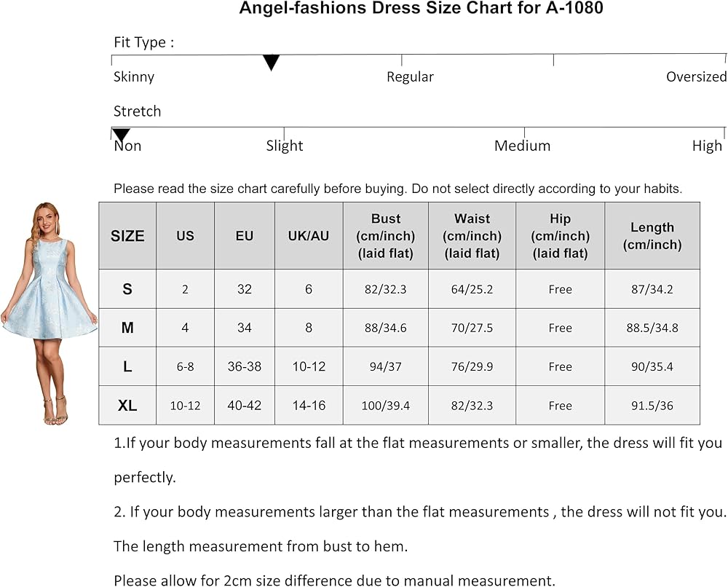The height and width of the screenshot is (587, 728).
Task: Click the Angel-fashions Dress Size Chart title
Action: point(421,9)
